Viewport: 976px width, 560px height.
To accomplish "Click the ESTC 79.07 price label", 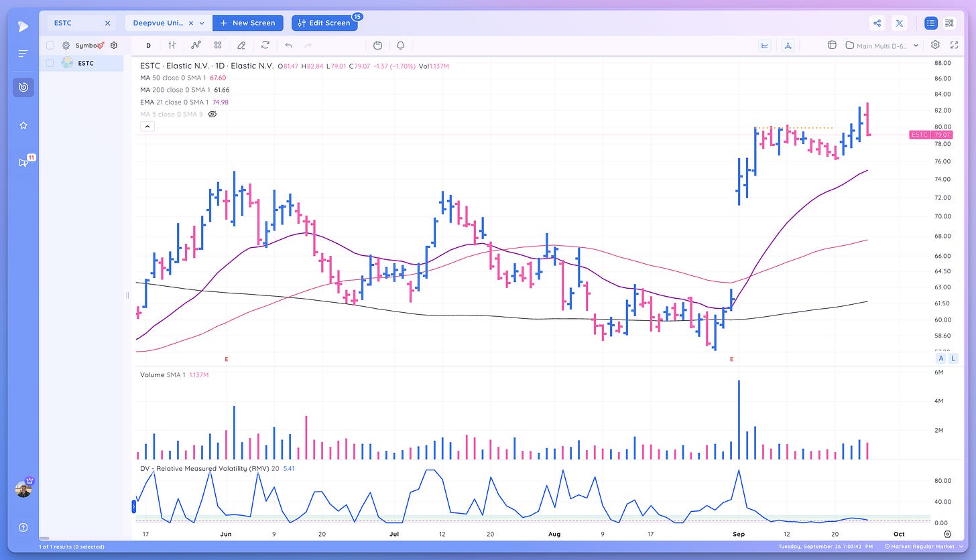I will [931, 135].
